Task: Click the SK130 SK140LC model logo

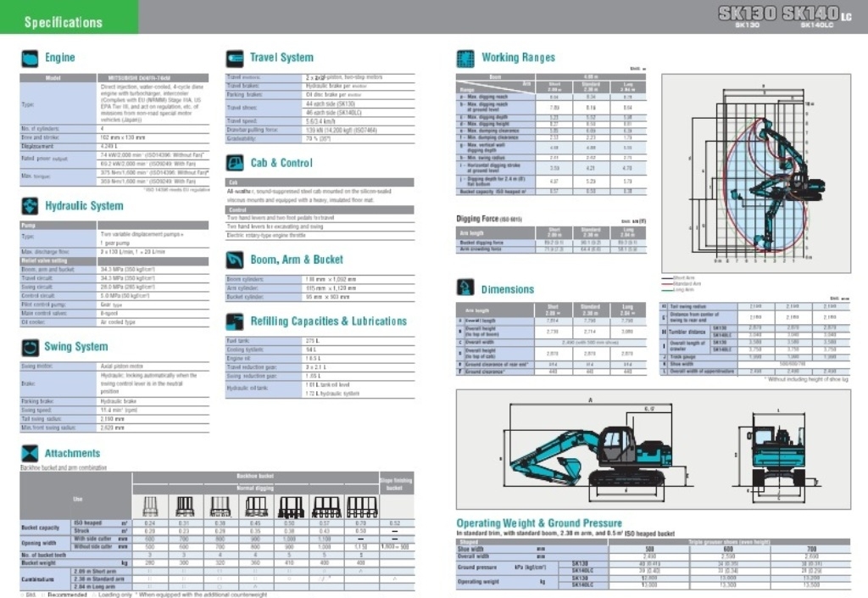Action: pos(784,17)
